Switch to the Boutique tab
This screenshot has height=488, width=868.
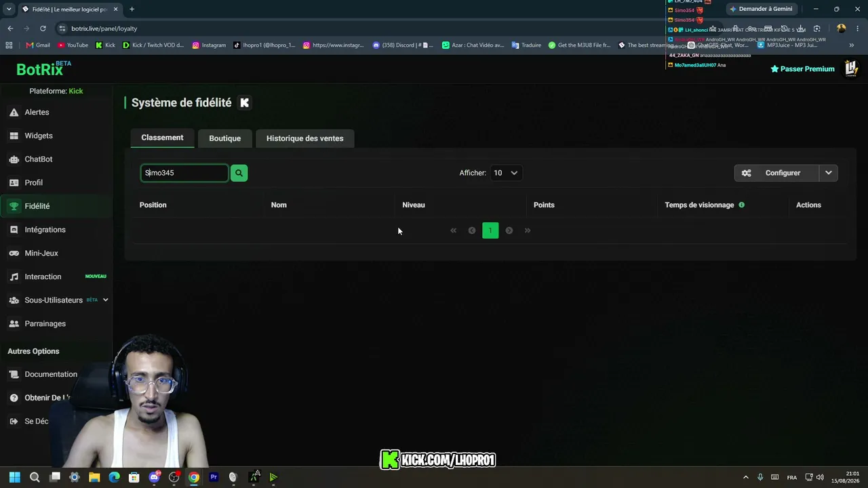[x=224, y=138]
